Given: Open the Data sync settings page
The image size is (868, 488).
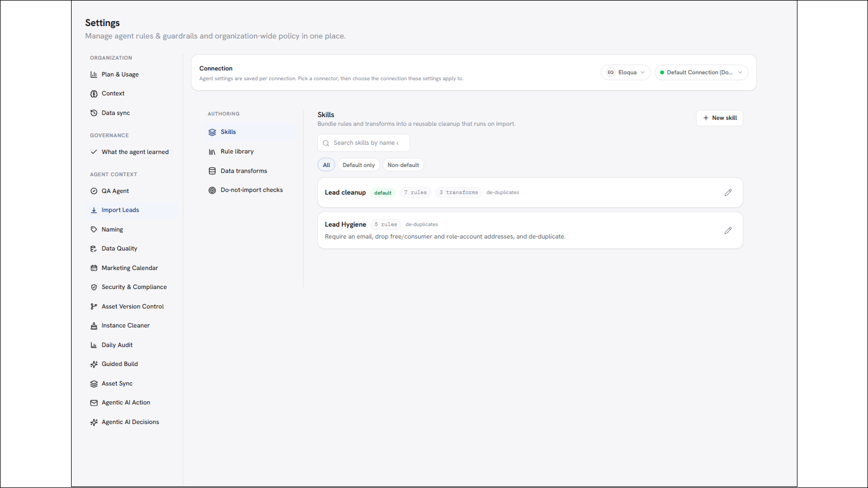Looking at the screenshot, I should point(132,113).
